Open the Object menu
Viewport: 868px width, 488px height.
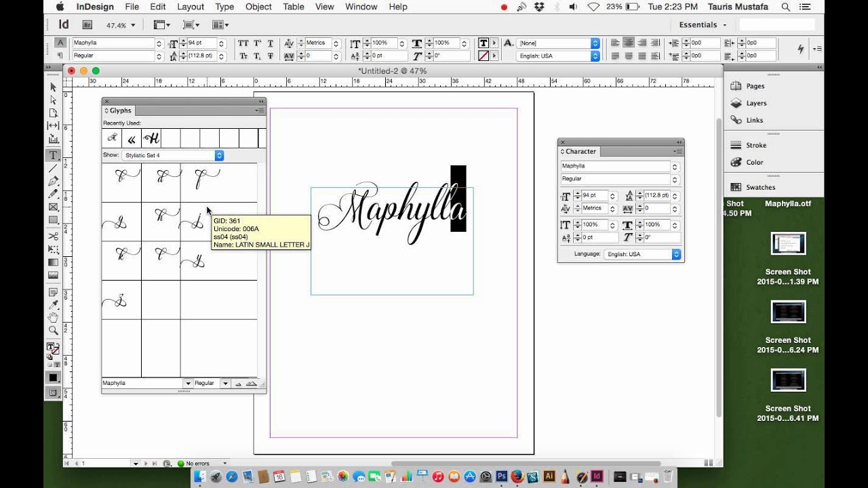(x=258, y=7)
